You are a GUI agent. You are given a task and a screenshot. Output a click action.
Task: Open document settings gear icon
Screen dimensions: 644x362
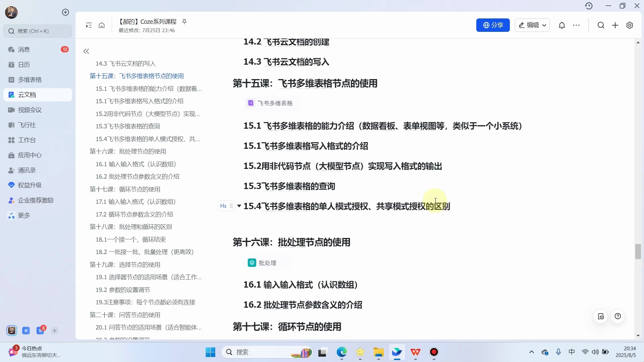pyautogui.click(x=630, y=25)
